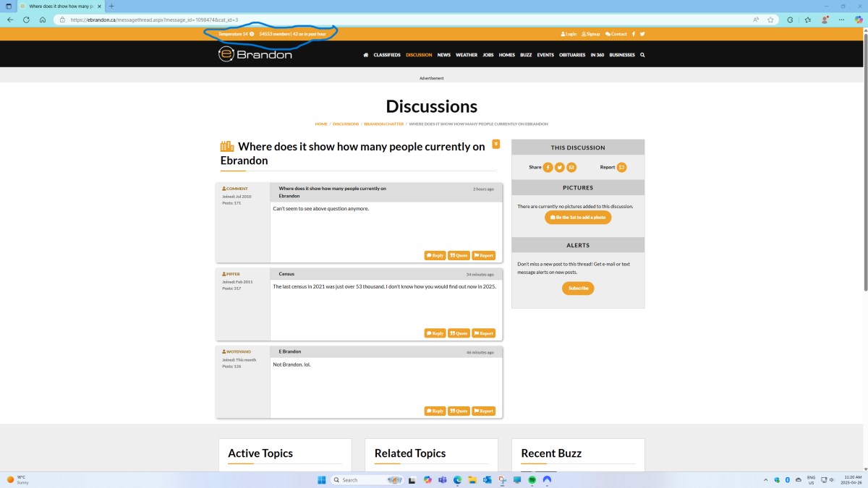Click the Facebook icon in the orange top bar
This screenshot has width=868, height=488.
(634, 34)
